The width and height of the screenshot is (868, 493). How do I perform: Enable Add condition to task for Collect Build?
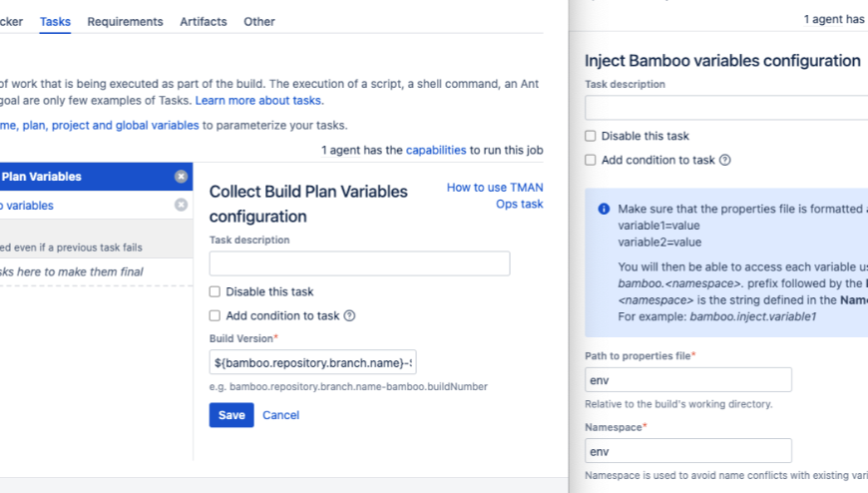[215, 316]
